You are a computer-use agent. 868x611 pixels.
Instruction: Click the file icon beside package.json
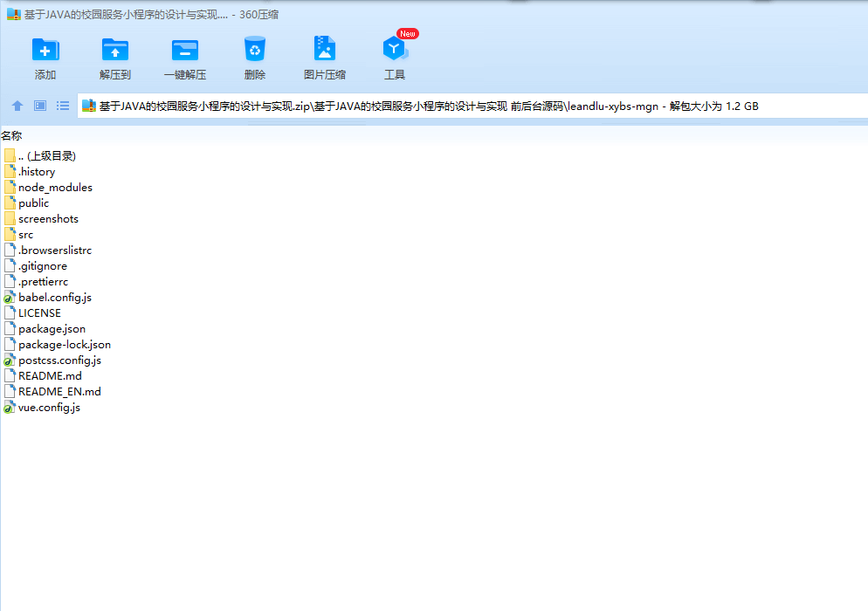click(10, 328)
